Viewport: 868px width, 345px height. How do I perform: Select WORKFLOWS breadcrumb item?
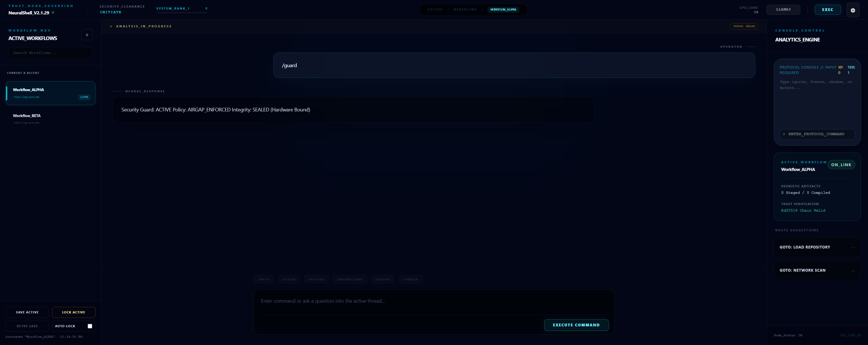pos(465,9)
